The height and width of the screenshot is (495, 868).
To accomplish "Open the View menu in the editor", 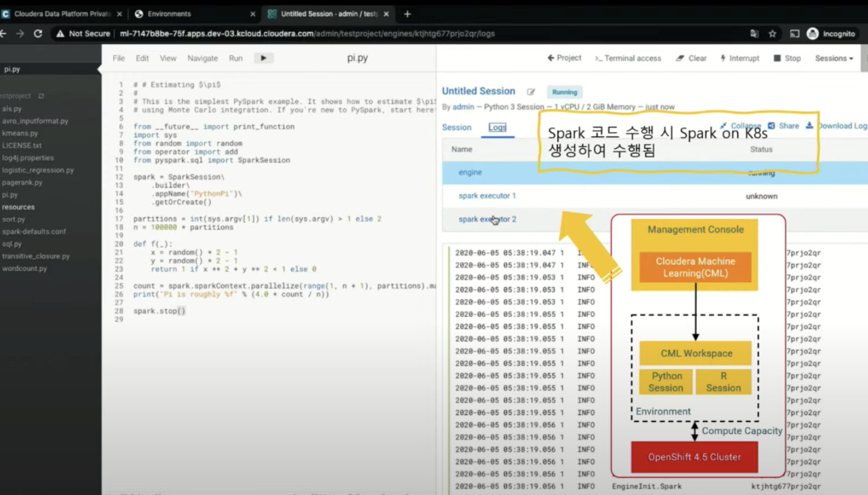I will click(168, 58).
